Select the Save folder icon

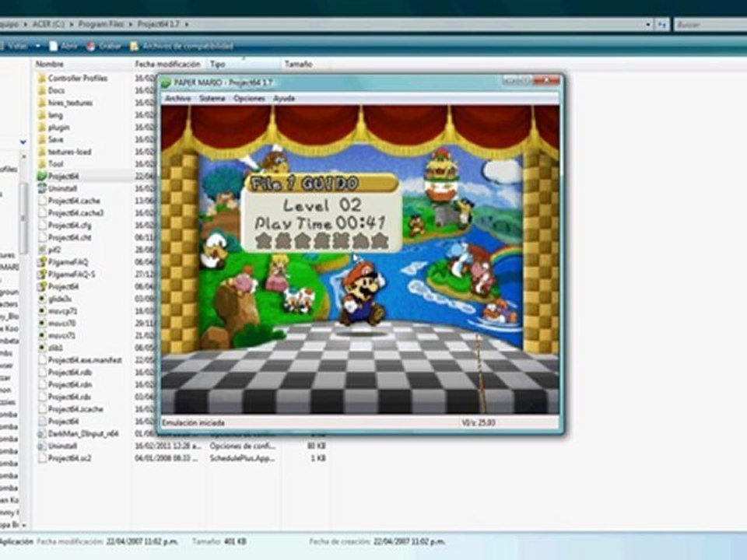pos(42,139)
